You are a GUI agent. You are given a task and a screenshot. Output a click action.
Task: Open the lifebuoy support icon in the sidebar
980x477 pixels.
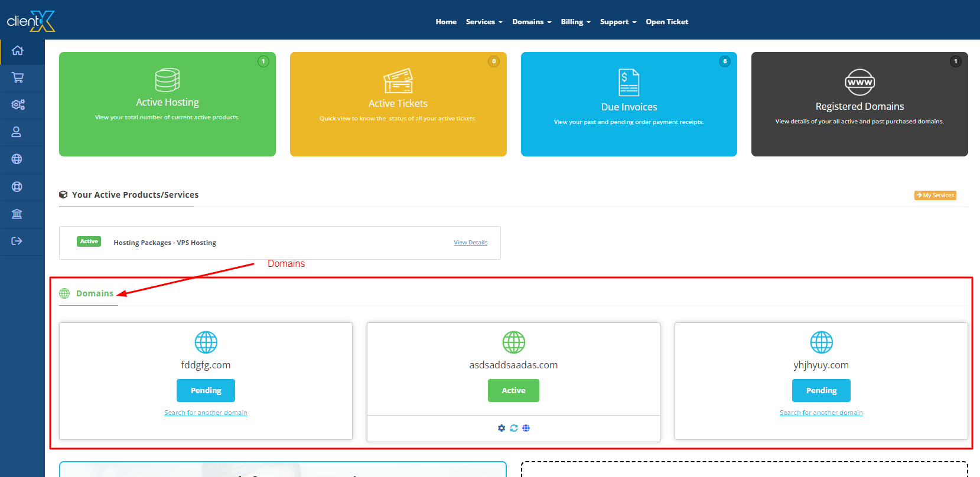(17, 187)
